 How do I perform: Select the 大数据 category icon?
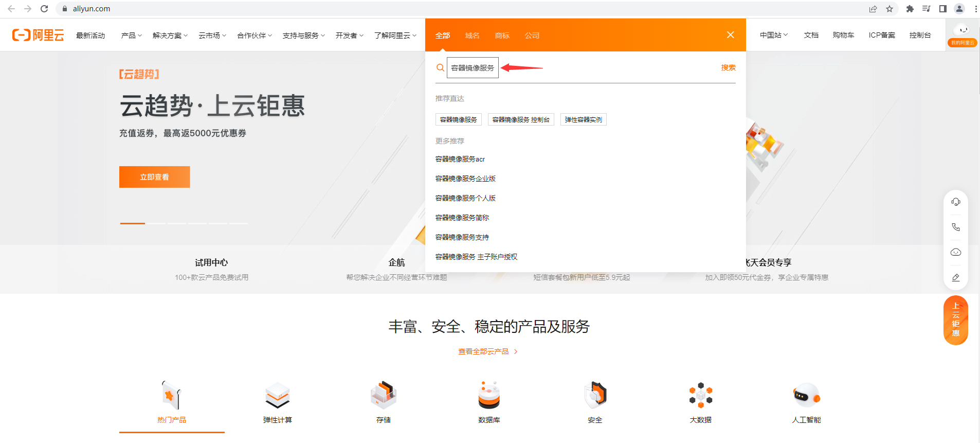701,395
